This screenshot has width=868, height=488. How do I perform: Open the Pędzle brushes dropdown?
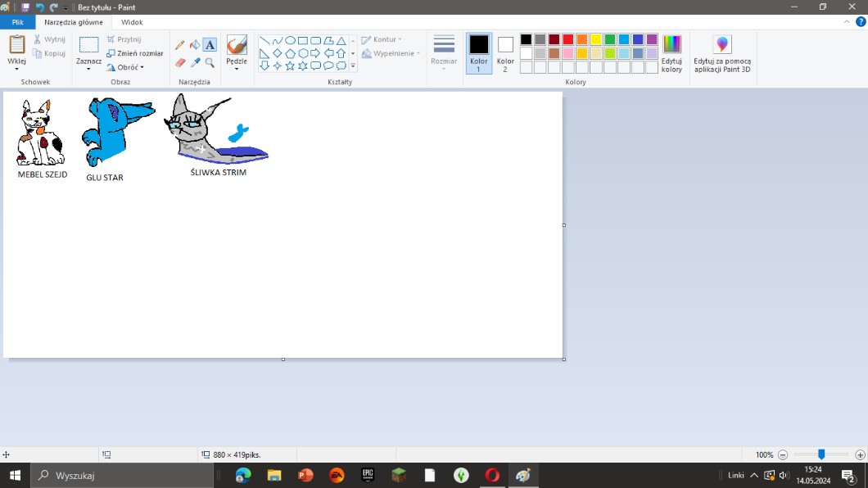237,69
